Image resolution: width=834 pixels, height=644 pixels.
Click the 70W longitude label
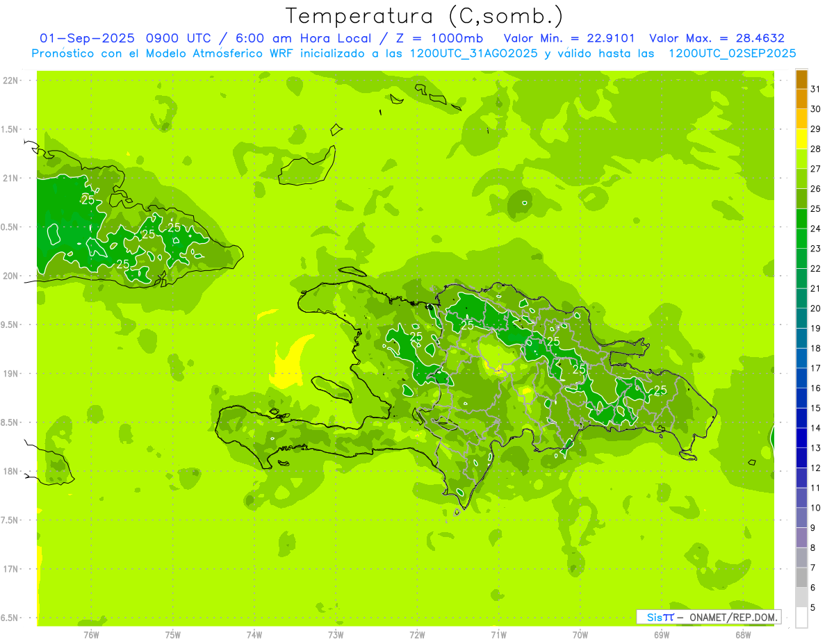click(x=580, y=635)
